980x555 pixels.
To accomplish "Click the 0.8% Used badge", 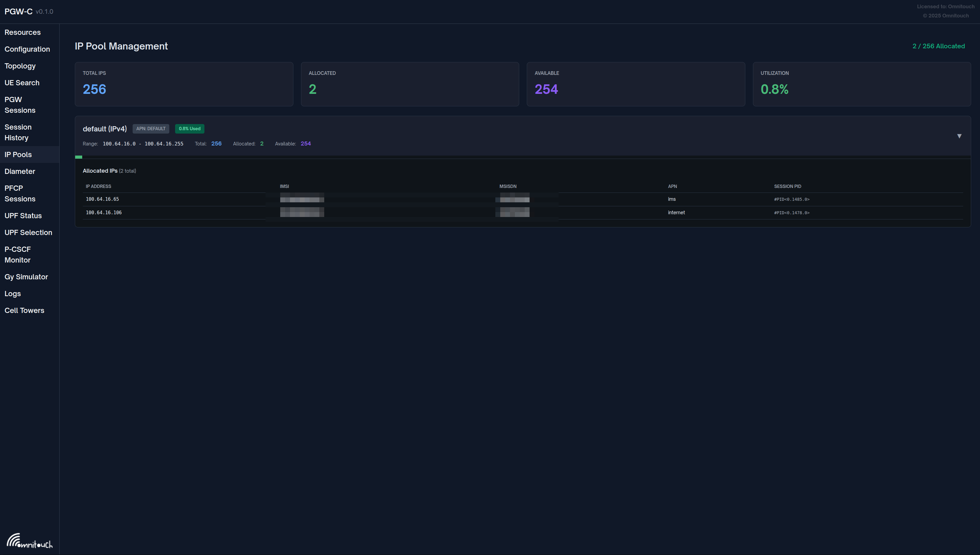I will (189, 128).
